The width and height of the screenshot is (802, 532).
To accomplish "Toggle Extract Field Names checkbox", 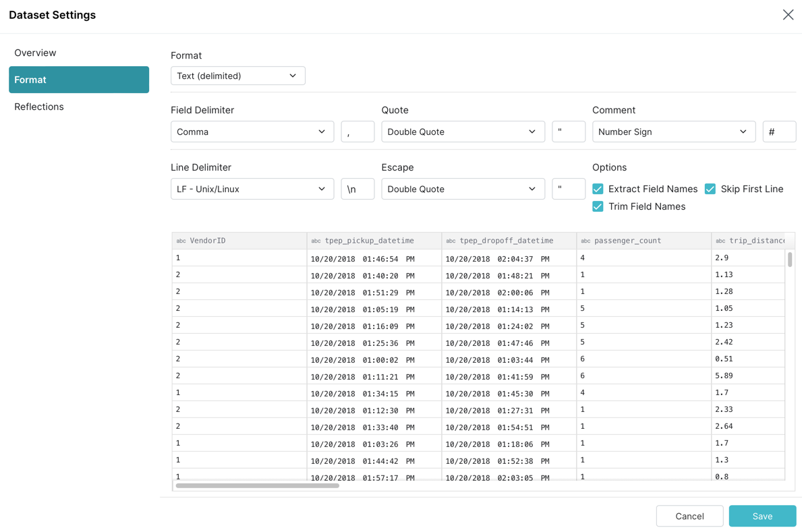I will (598, 189).
